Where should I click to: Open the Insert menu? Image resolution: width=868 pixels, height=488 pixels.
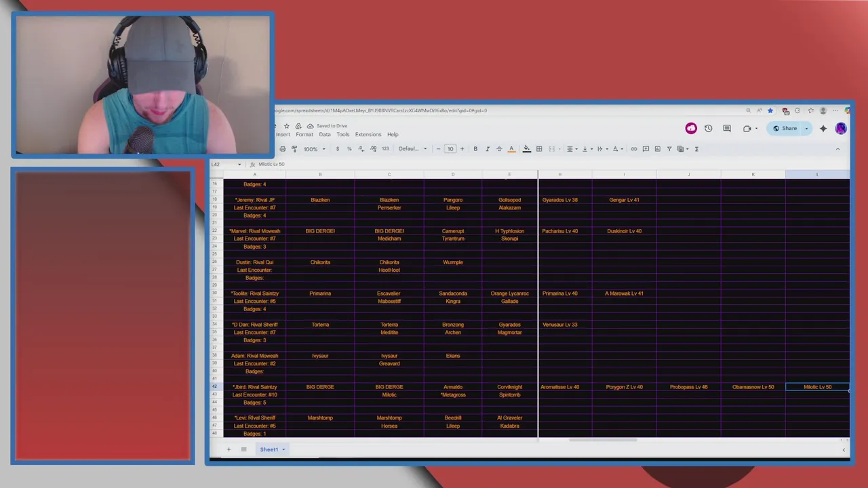283,134
